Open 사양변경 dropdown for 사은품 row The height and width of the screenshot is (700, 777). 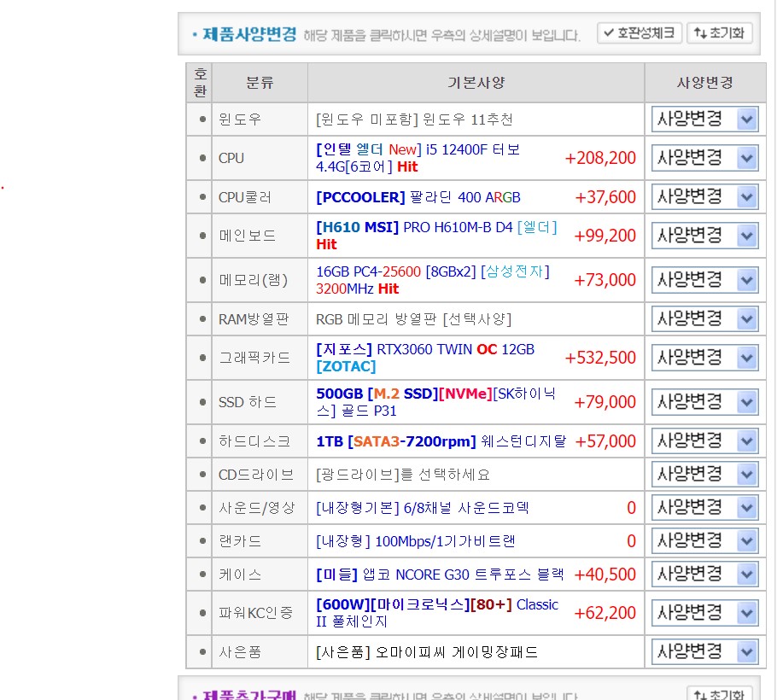[704, 652]
